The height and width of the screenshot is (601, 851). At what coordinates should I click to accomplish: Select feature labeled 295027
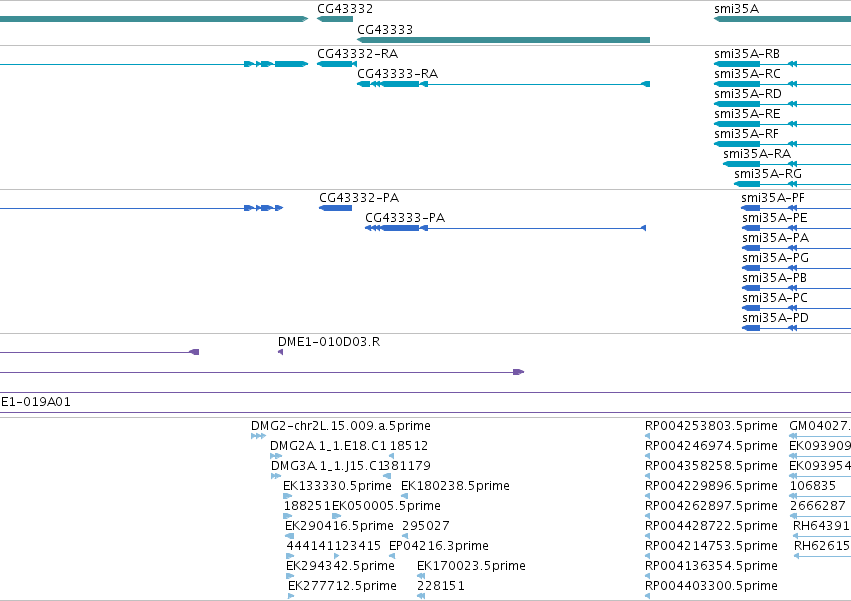(x=426, y=526)
